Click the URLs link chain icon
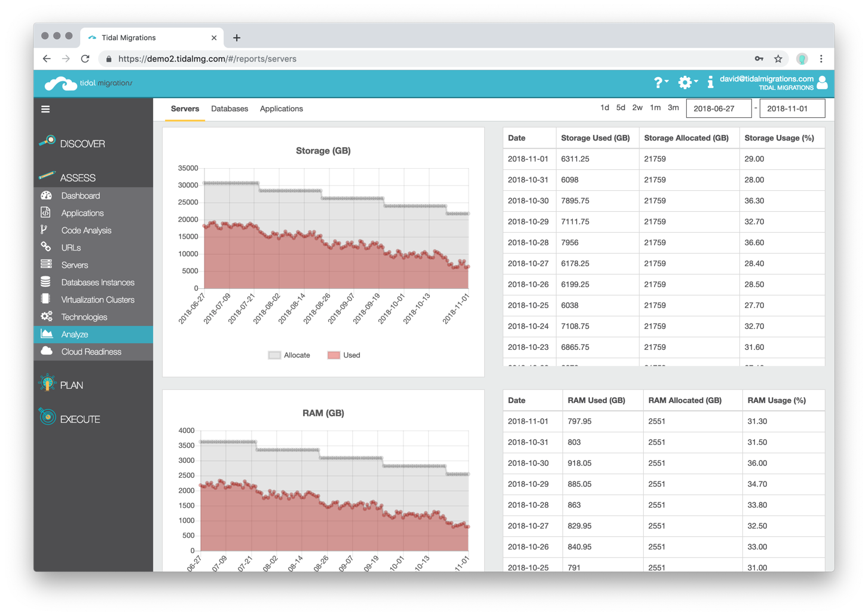The height and width of the screenshot is (616, 868). click(x=46, y=247)
